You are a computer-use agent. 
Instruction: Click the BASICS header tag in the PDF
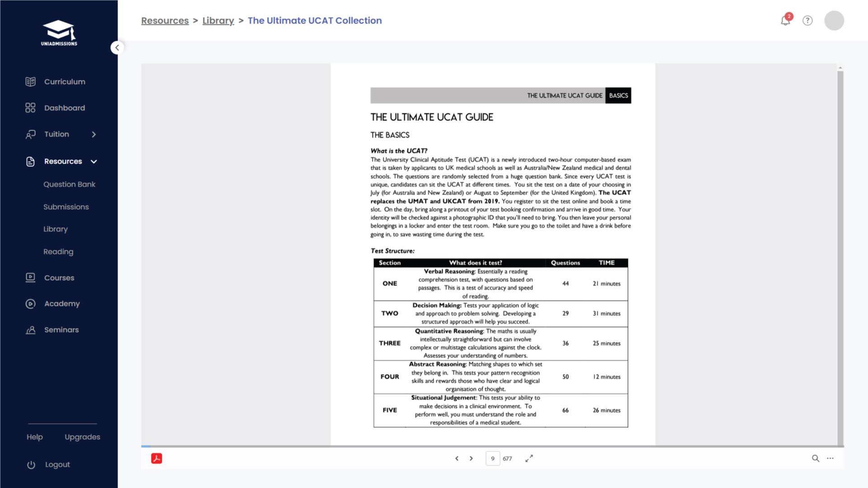[618, 95]
